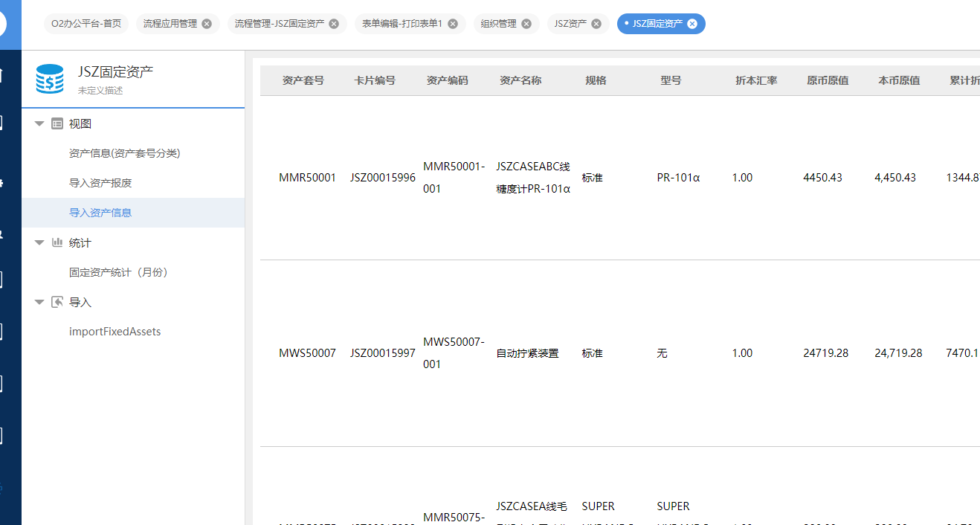This screenshot has width=980, height=525.
Task: Click the 资产编码 column header
Action: [x=448, y=80]
